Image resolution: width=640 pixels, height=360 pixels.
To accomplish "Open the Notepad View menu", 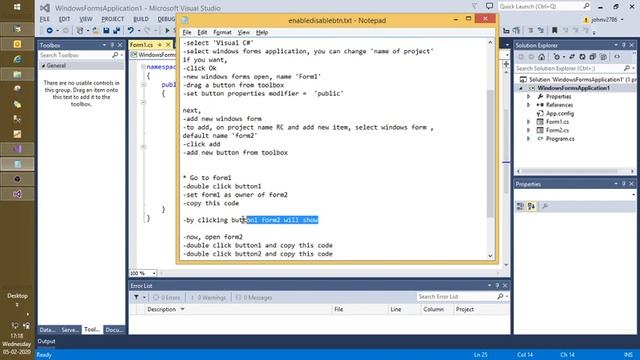I will pos(244,32).
